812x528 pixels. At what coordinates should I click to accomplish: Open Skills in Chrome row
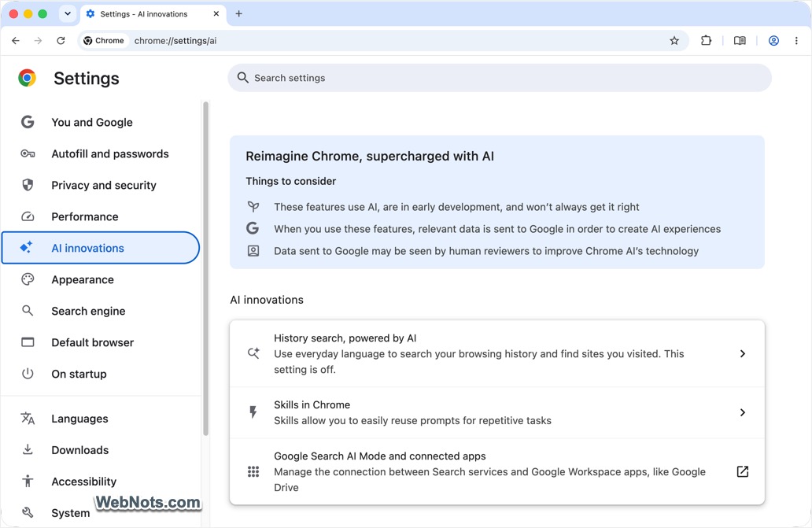tap(497, 412)
